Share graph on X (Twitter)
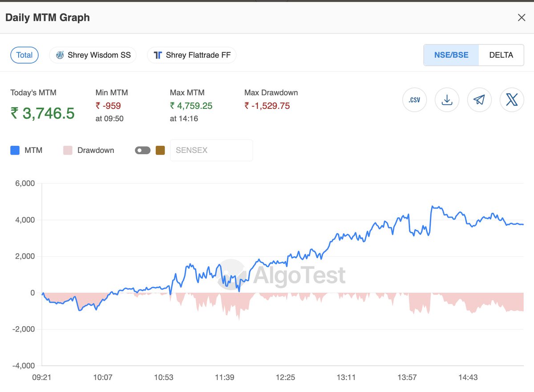This screenshot has width=534, height=392. [512, 100]
